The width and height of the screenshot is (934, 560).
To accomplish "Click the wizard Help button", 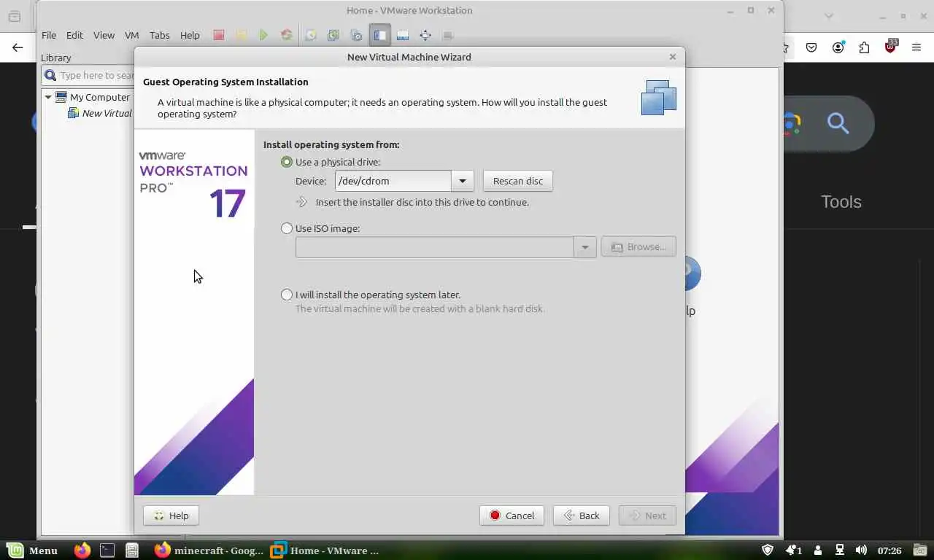I will point(171,516).
